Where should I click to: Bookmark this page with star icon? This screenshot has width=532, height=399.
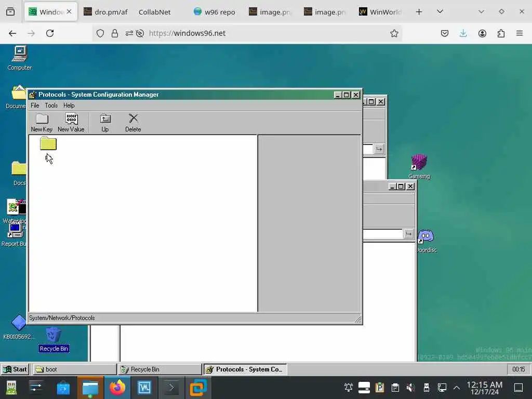pyautogui.click(x=394, y=33)
